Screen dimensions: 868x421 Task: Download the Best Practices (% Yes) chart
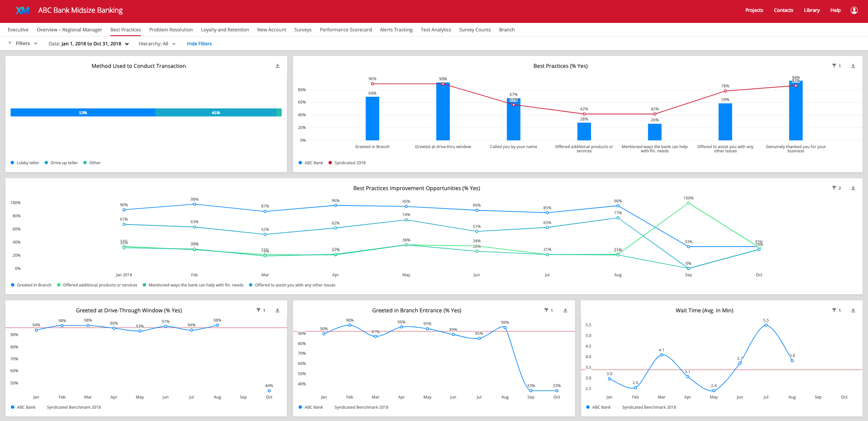[x=853, y=66]
